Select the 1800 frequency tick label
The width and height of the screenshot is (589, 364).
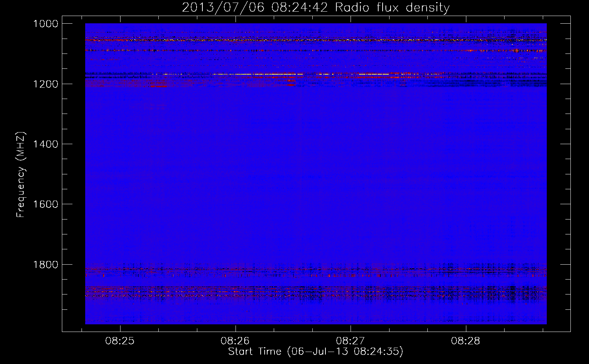click(x=46, y=265)
